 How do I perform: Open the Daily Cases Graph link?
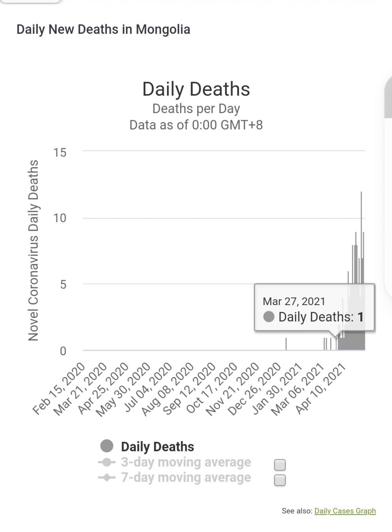[x=345, y=511]
